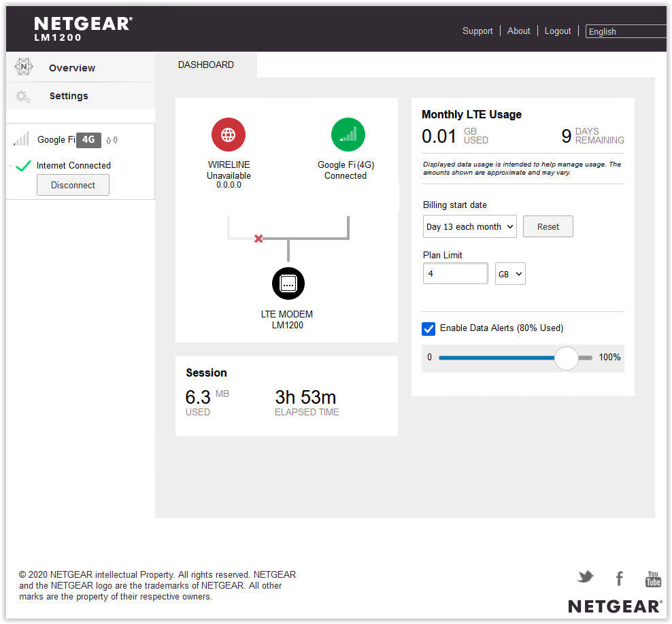Open NETGEAR Twitter page icon
The image size is (672, 624).
coord(585,578)
